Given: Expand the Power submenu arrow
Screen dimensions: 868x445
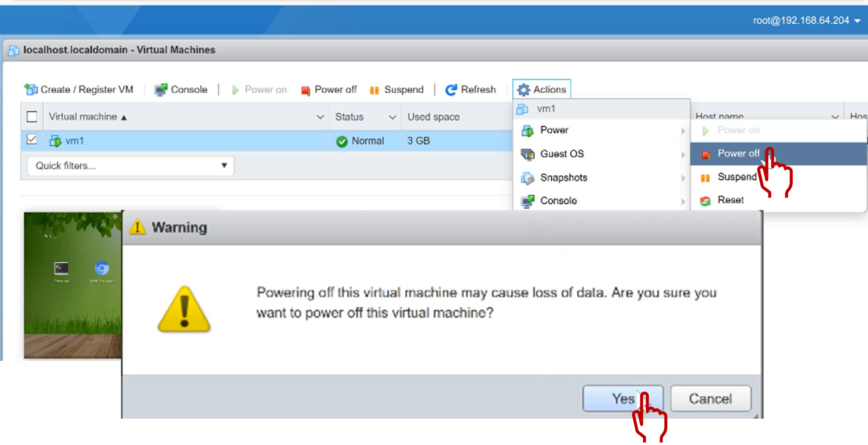Looking at the screenshot, I should (x=683, y=131).
